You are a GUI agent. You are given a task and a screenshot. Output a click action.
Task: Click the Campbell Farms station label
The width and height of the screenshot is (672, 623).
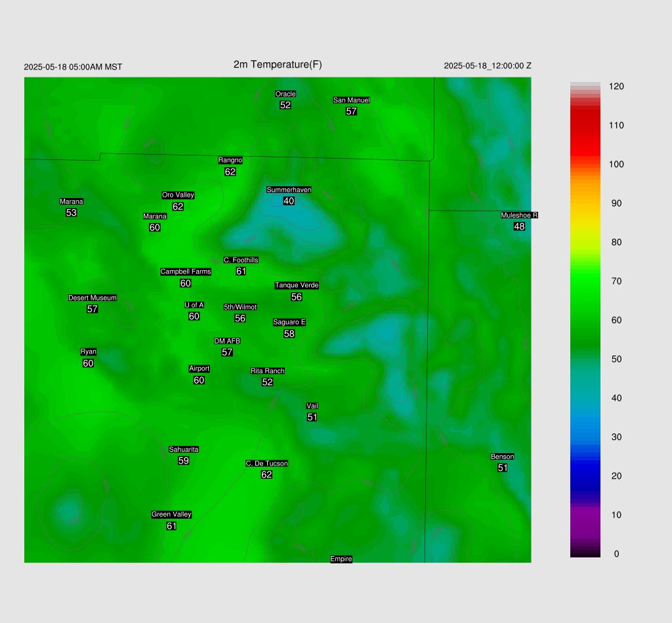[186, 271]
